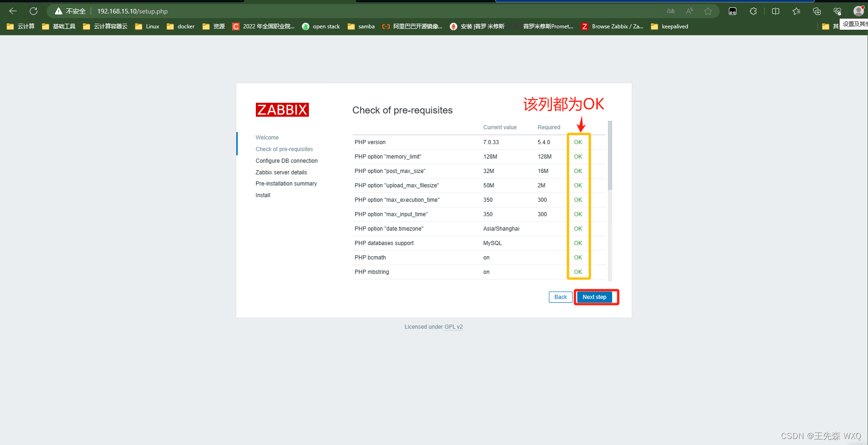The height and width of the screenshot is (445, 868).
Task: Open browser essentials heart icon
Action: coord(837,11)
